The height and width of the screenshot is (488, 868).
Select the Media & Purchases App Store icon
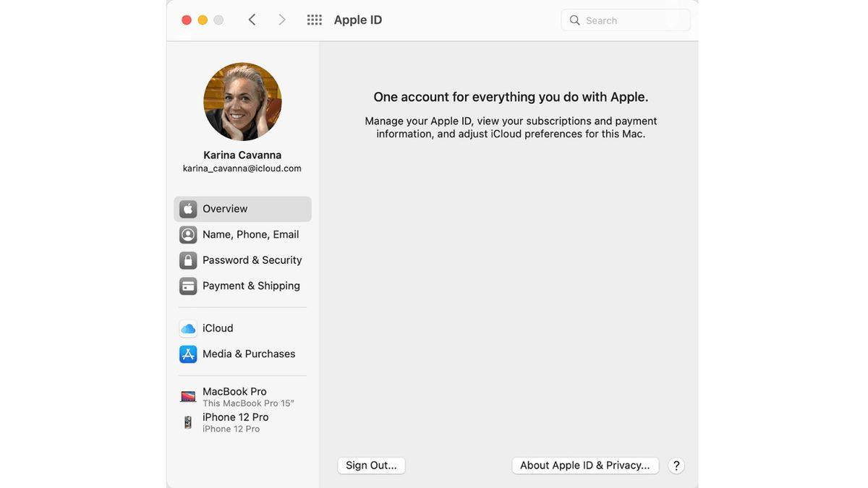[x=188, y=354]
